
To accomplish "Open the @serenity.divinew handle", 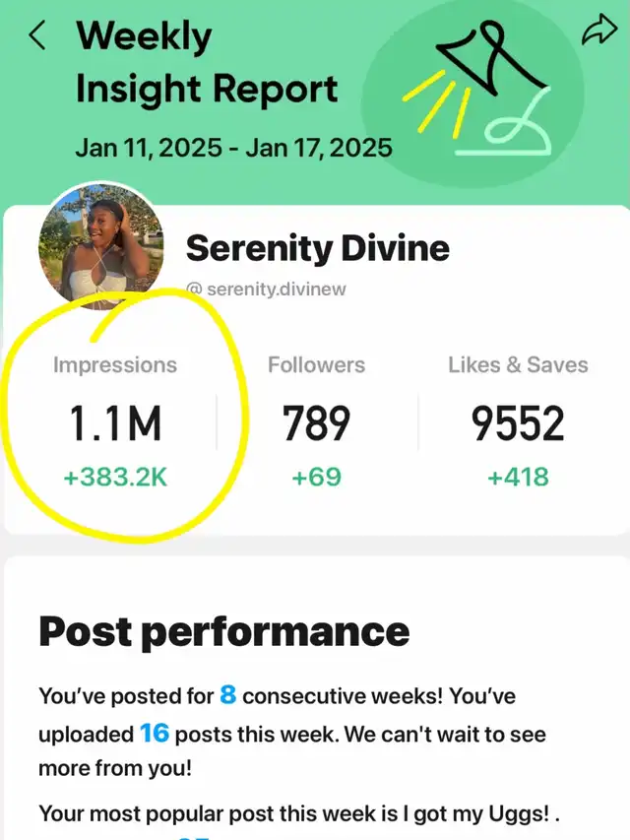I will (266, 290).
